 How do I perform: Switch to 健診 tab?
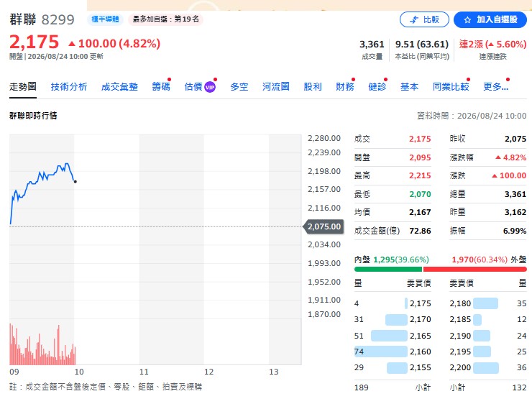(377, 87)
